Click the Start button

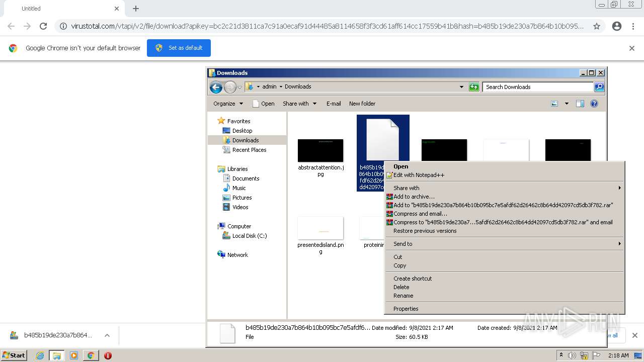point(14,355)
